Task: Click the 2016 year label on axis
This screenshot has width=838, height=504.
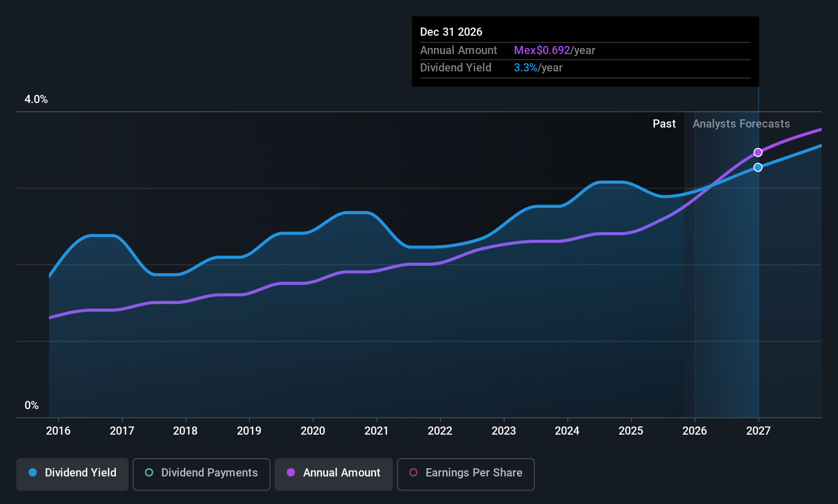Action: 58,431
